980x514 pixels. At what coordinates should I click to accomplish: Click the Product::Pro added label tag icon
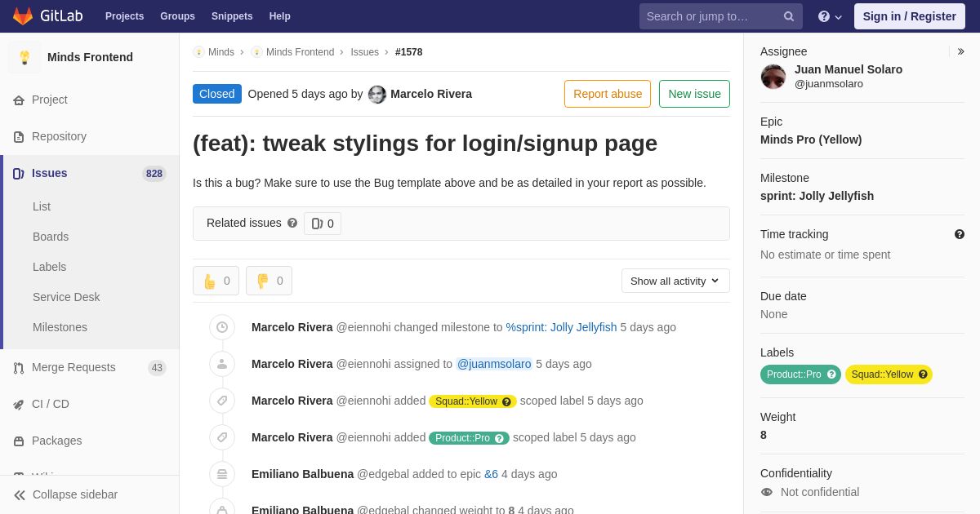(222, 437)
